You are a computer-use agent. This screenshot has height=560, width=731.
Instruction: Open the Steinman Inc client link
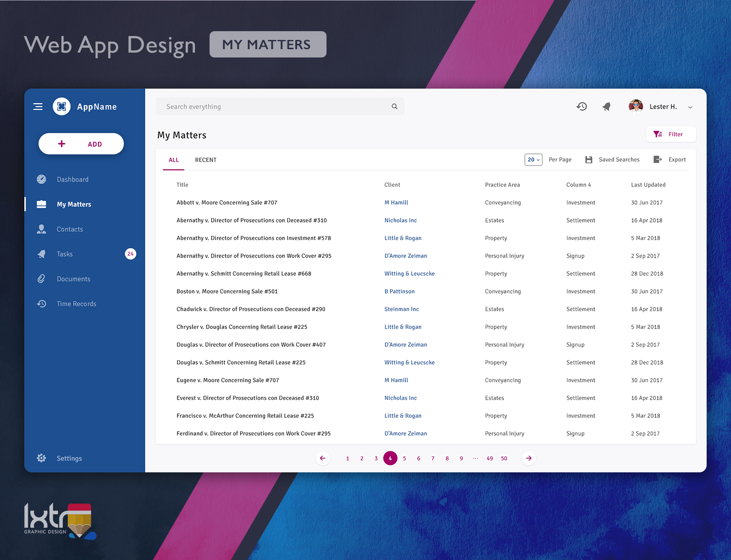(x=402, y=309)
